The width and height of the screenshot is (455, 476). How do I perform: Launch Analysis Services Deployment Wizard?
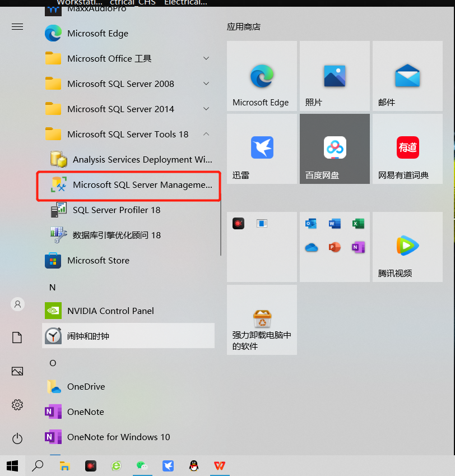128,159
